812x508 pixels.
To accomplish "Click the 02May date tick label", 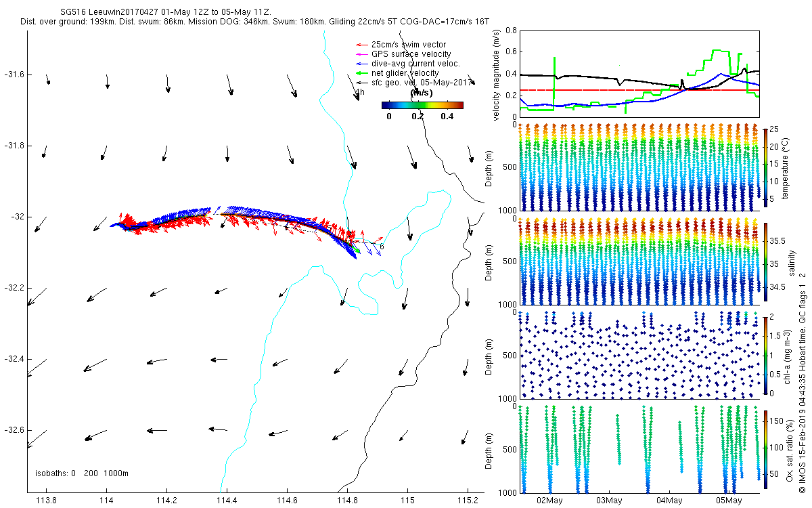I will (x=549, y=501).
